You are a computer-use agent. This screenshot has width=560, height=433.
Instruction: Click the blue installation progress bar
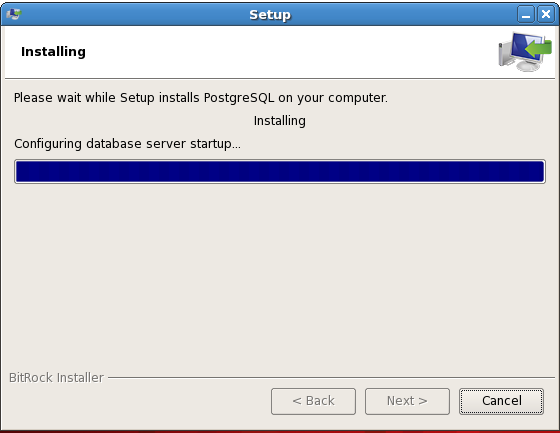pos(280,171)
